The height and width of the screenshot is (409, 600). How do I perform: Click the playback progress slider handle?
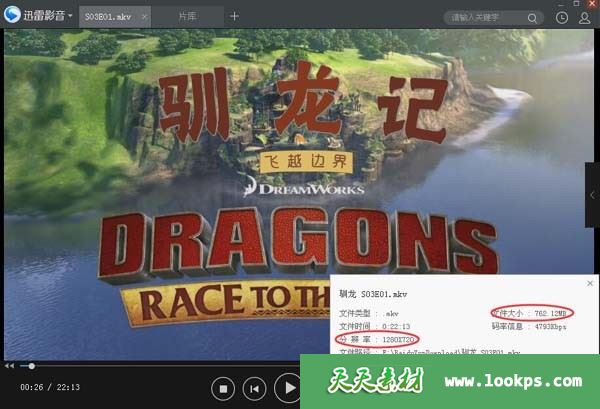click(32, 366)
